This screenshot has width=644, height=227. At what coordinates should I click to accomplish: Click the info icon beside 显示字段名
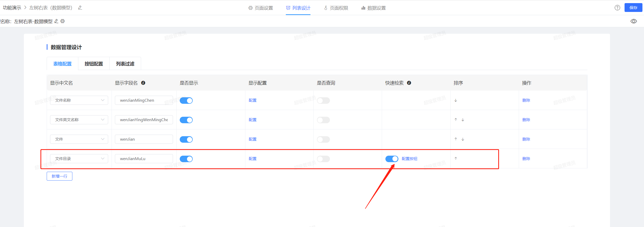(x=143, y=83)
